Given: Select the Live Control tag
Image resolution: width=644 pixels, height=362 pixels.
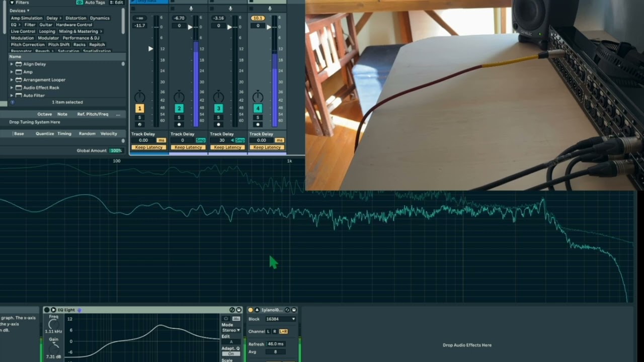Looking at the screenshot, I should click(23, 31).
